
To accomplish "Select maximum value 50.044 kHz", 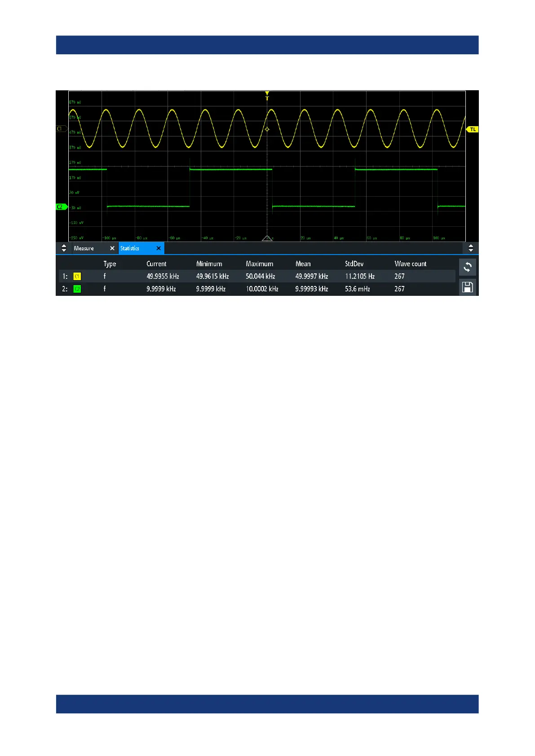I will (261, 277).
